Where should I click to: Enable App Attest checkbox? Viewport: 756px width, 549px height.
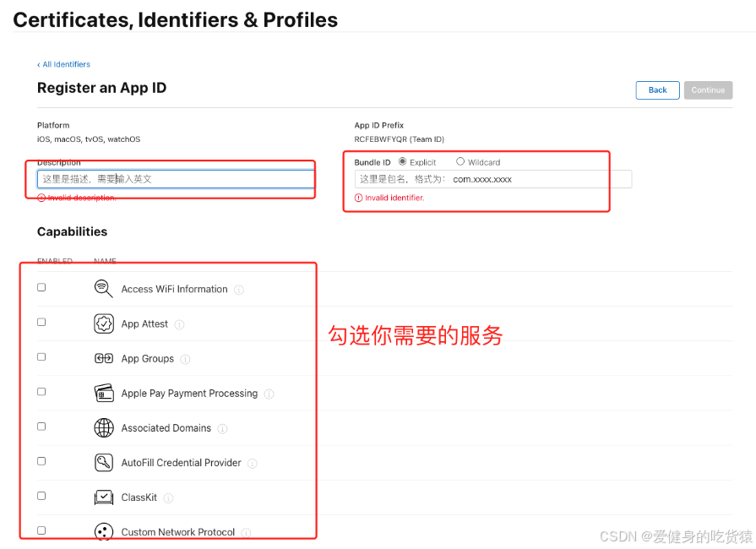click(x=41, y=322)
